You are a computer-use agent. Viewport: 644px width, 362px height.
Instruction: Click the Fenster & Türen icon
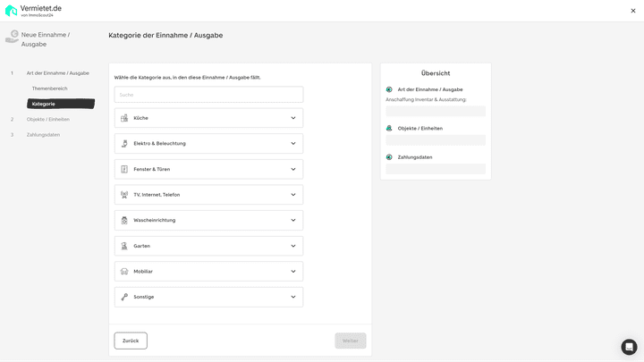(124, 169)
